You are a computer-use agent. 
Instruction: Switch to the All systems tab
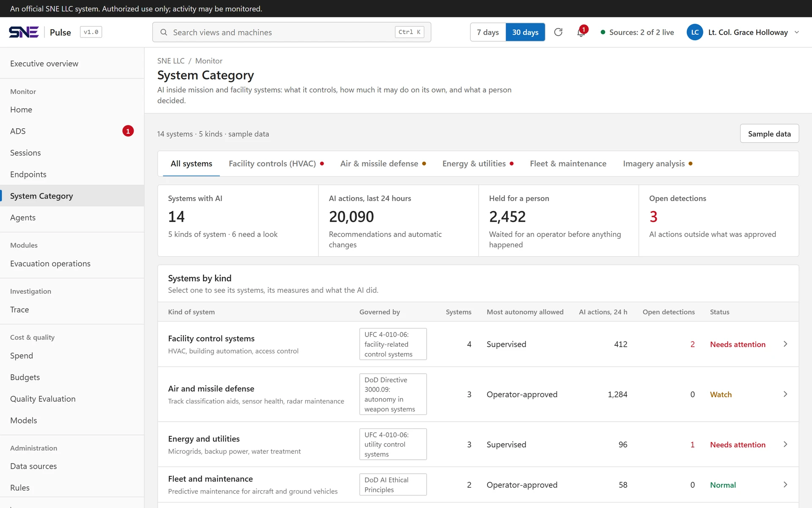[191, 164]
